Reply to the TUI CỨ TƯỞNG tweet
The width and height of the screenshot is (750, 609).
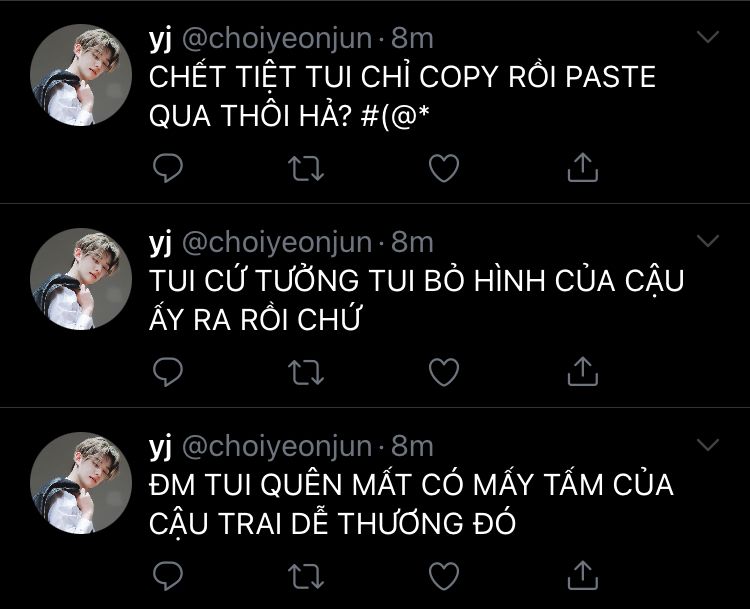pos(168,372)
